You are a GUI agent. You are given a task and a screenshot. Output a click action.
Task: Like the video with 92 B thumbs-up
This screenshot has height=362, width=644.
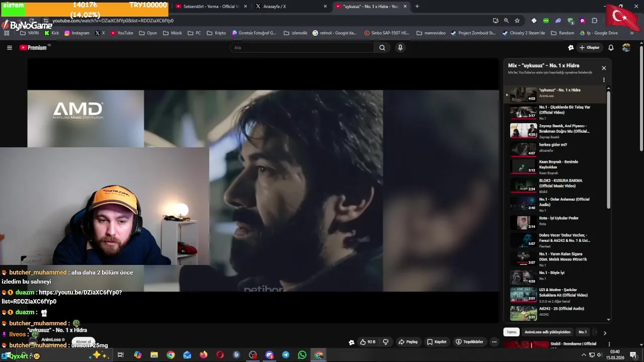click(368, 342)
